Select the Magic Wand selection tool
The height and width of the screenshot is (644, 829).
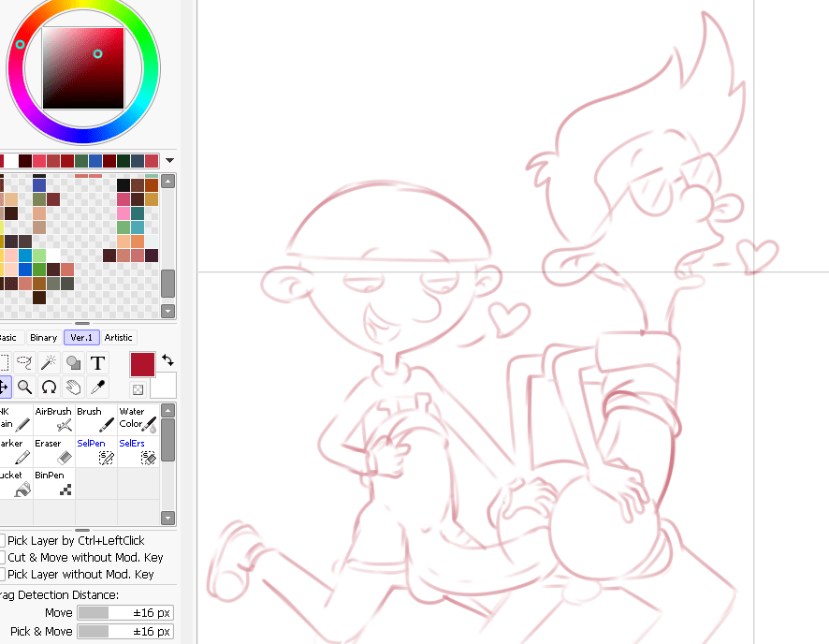pos(49,362)
